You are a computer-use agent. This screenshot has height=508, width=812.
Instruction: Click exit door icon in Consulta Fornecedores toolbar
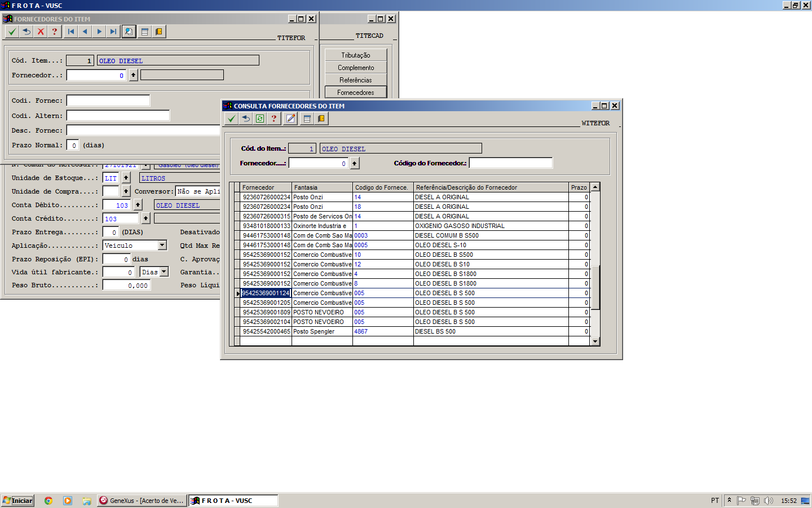(x=321, y=119)
